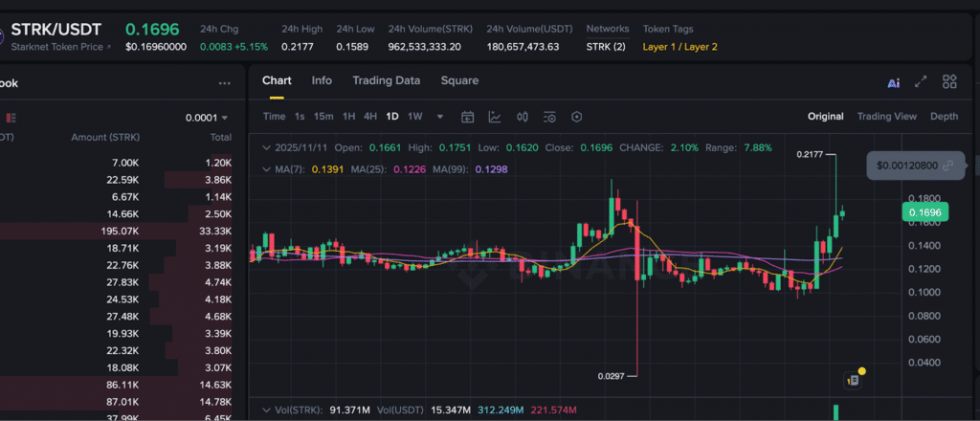
Task: Expand chart to fullscreen
Action: (921, 83)
